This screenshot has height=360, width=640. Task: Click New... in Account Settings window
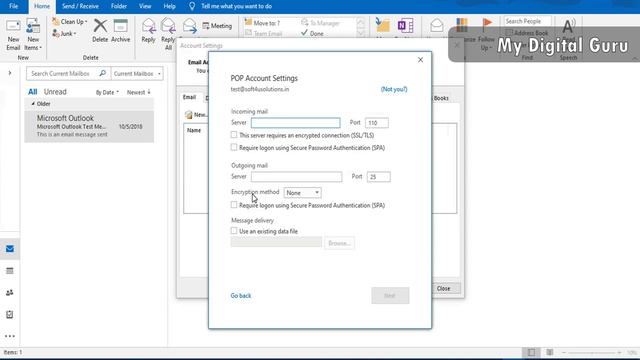coord(197,115)
